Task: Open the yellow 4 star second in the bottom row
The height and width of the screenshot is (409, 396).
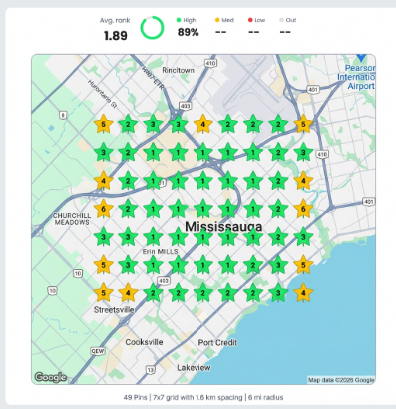Action: click(x=128, y=292)
